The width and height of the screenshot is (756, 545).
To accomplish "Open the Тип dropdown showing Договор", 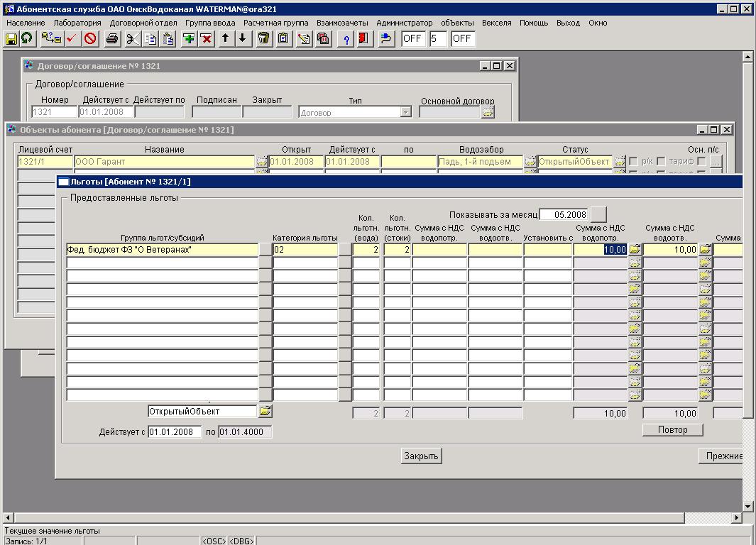I will point(405,112).
